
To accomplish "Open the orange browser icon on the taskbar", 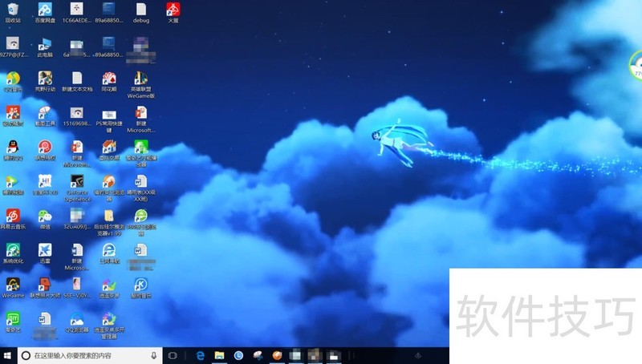I will 277,355.
